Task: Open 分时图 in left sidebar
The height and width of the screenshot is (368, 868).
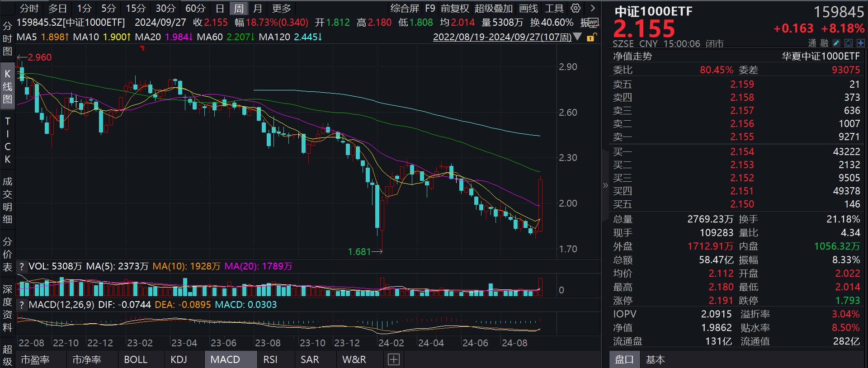Action: point(7,39)
